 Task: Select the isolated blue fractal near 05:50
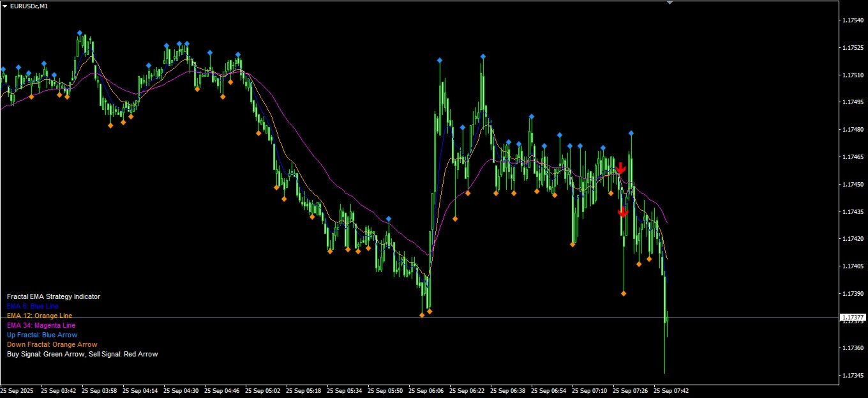(x=389, y=219)
